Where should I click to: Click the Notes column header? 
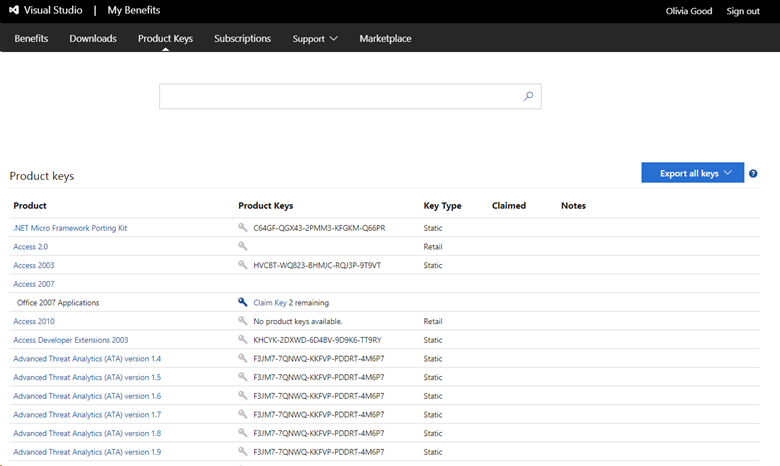[573, 205]
